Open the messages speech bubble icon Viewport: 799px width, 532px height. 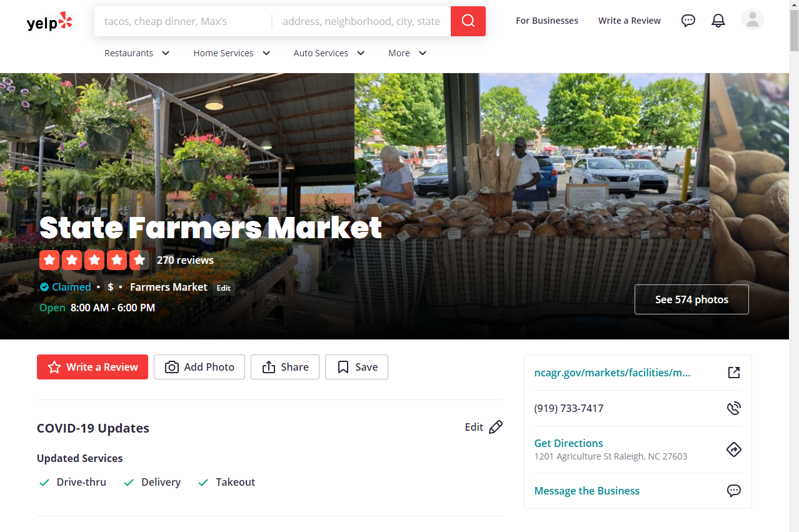(688, 21)
